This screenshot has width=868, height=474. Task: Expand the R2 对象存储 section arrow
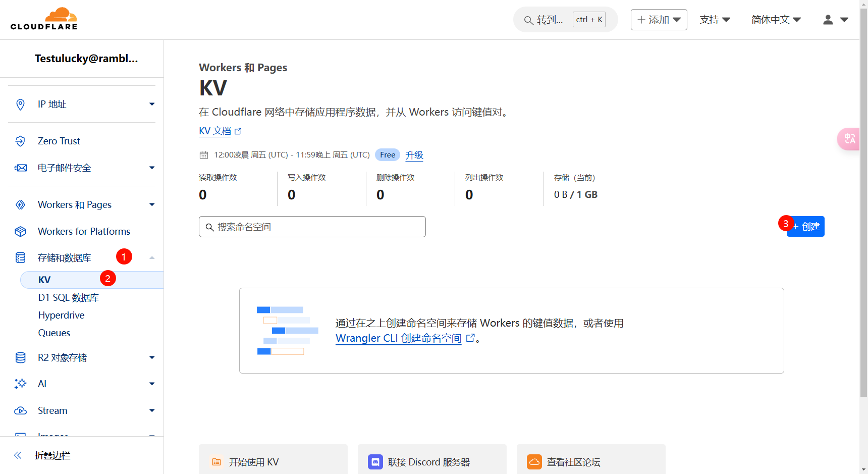152,357
